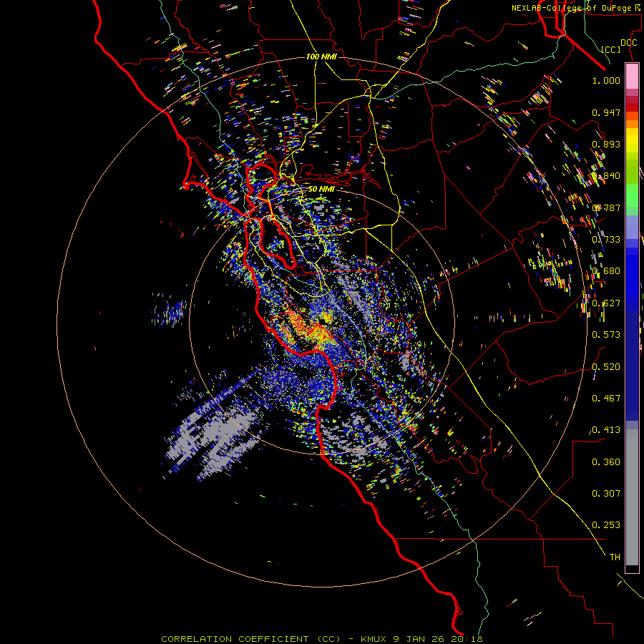
Task: Click the 0.413 legend value
Action: point(606,430)
